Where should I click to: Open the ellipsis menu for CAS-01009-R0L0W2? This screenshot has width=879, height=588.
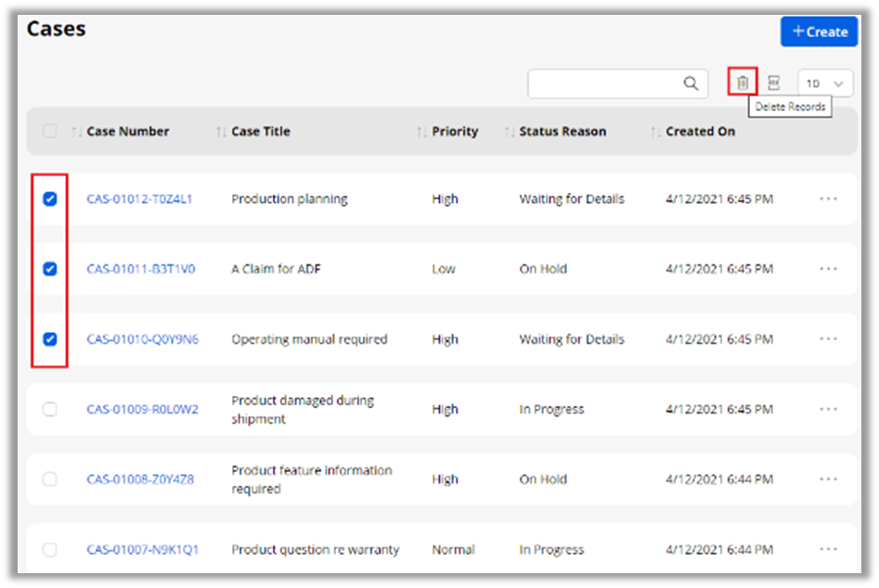(828, 409)
